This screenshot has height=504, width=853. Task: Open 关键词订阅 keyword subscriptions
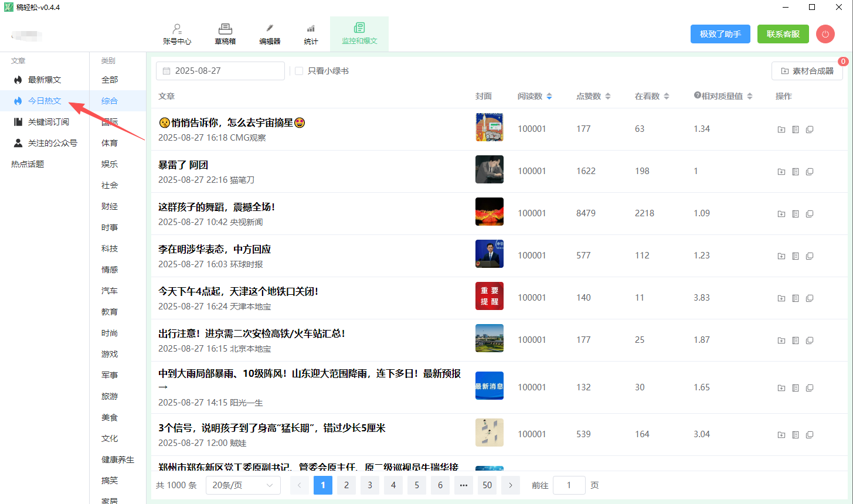(x=45, y=122)
